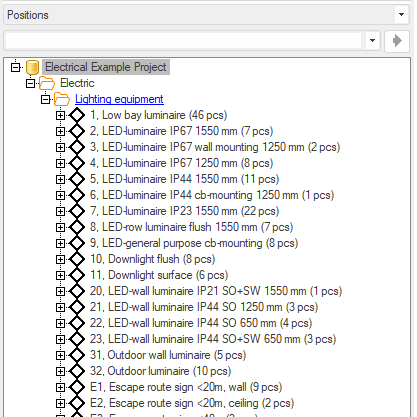Image resolution: width=417 pixels, height=417 pixels.
Task: Select 3, LED-luminaire IP67 wall mounting row
Action: click(215, 147)
